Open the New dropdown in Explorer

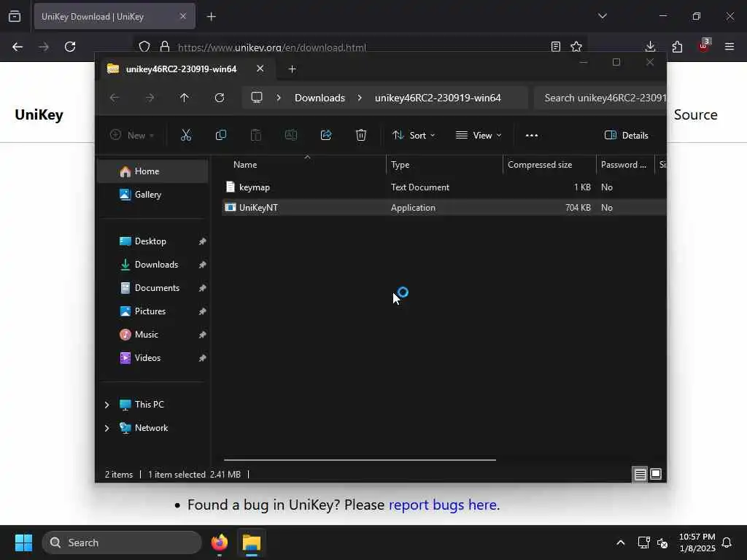[132, 135]
